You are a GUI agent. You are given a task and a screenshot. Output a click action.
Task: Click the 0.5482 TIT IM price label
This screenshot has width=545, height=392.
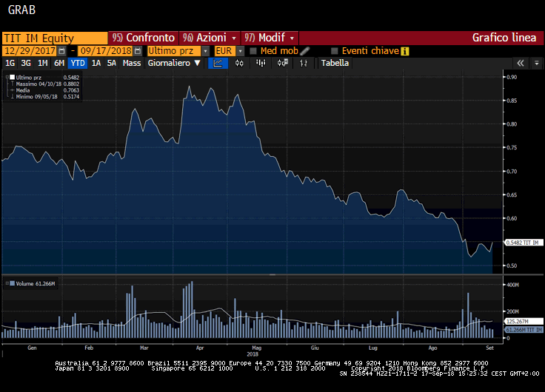click(523, 243)
